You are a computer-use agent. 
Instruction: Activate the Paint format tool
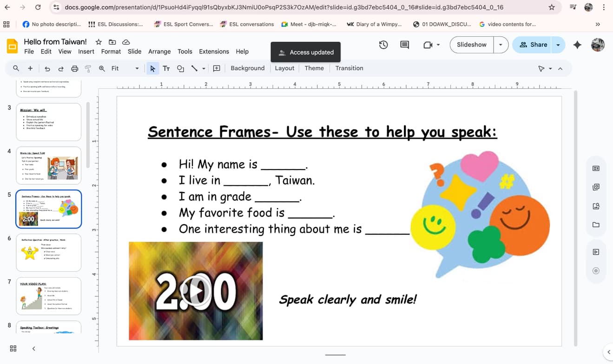click(x=88, y=68)
